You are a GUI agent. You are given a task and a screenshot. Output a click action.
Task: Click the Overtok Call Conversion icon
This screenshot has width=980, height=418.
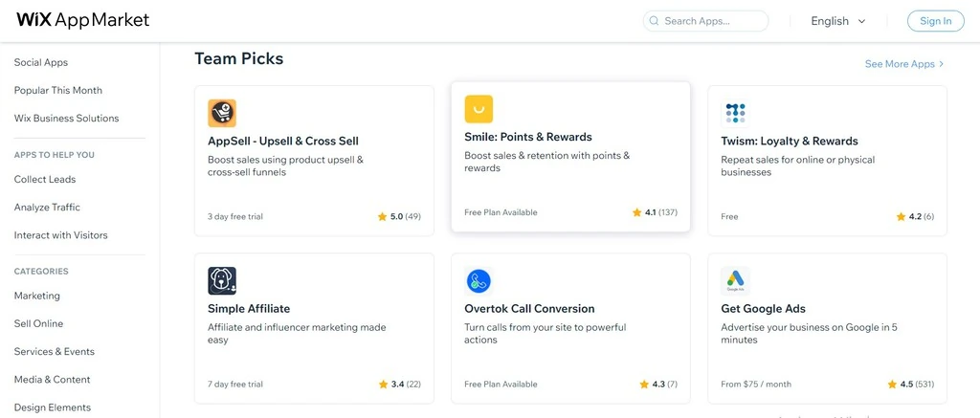click(x=479, y=281)
